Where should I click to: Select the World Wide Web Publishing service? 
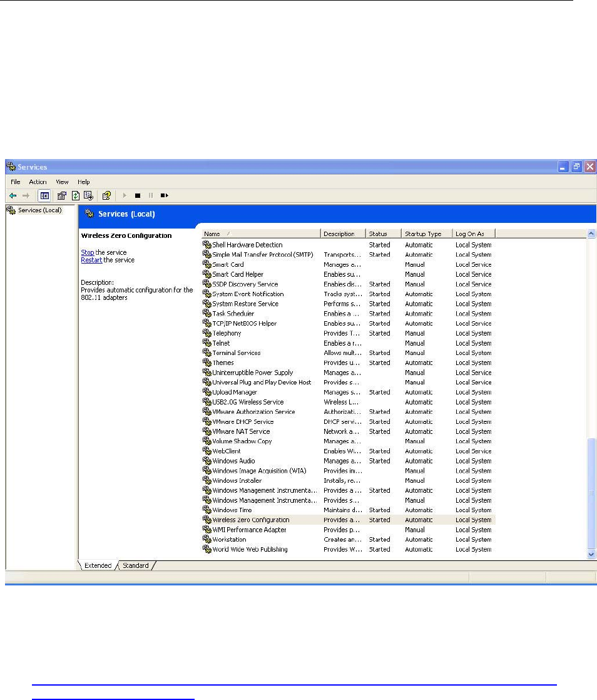click(349, 549)
